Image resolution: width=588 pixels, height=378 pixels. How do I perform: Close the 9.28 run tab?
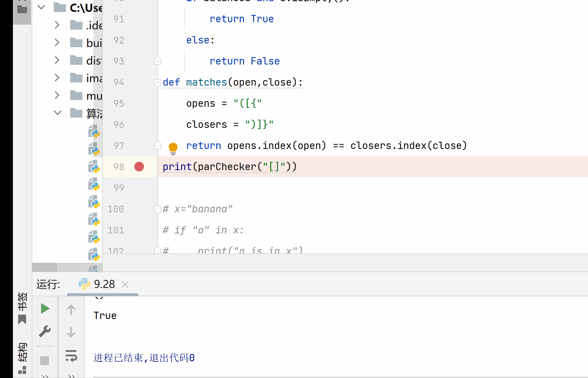[x=125, y=284]
